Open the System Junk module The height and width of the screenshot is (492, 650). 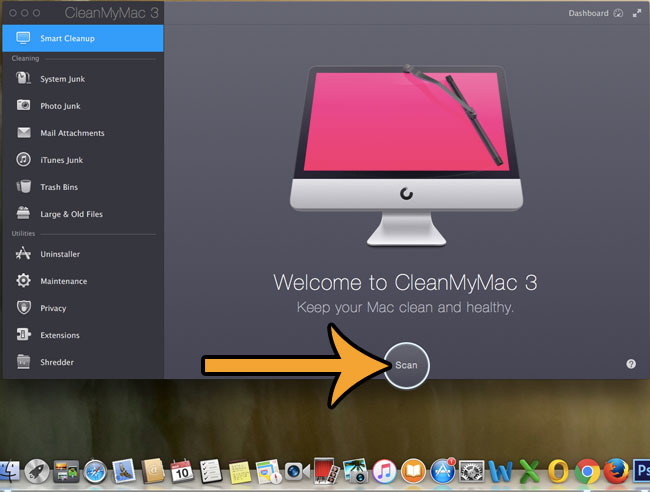coord(83,79)
